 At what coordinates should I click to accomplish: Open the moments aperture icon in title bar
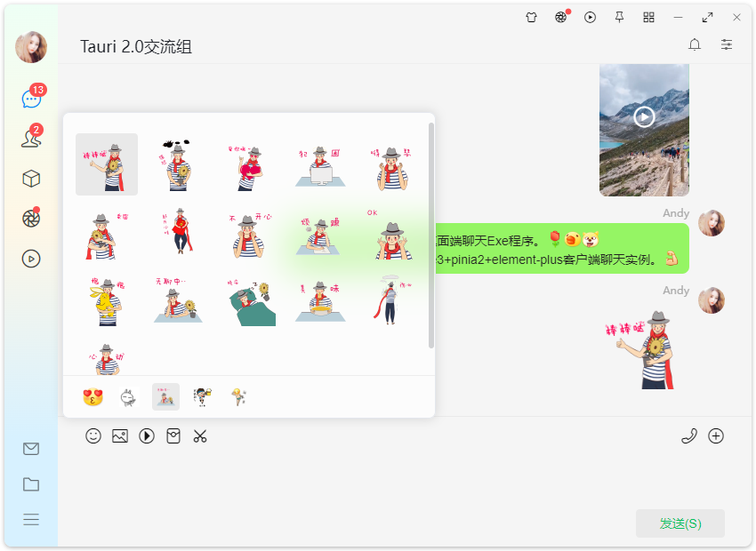(x=560, y=18)
